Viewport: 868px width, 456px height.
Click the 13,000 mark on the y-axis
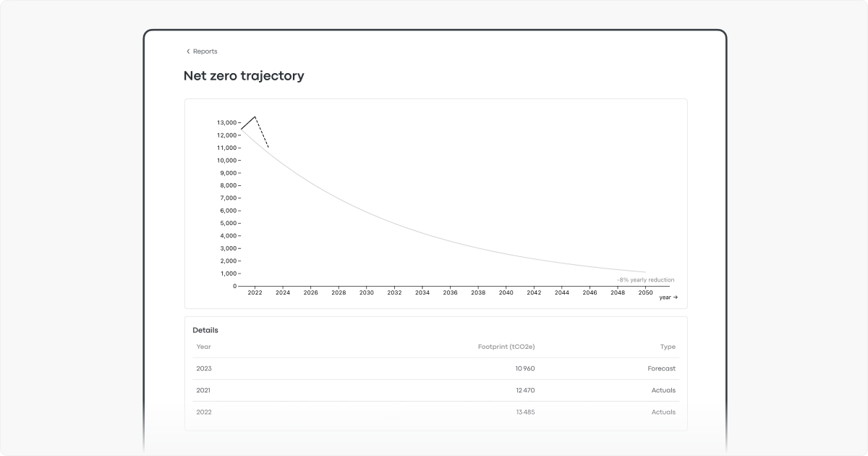[x=229, y=123]
